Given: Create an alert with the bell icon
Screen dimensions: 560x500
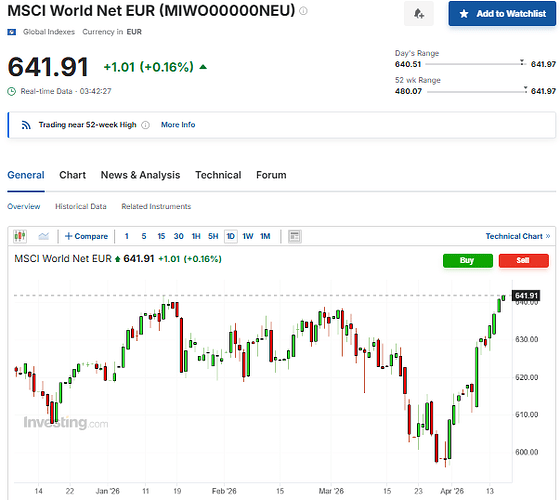Looking at the screenshot, I should pyautogui.click(x=419, y=14).
